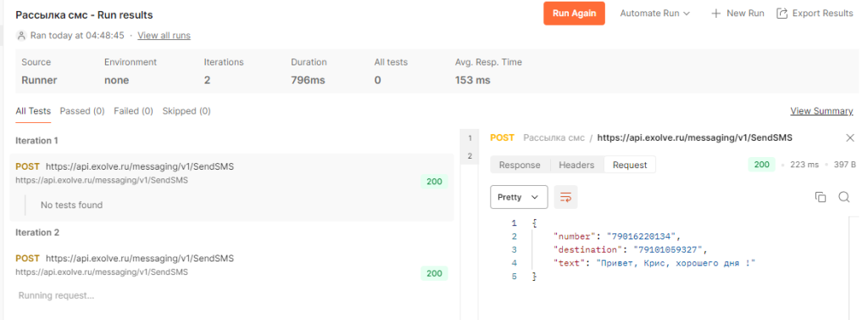Start a New Run
The width and height of the screenshot is (868, 320).
click(737, 14)
